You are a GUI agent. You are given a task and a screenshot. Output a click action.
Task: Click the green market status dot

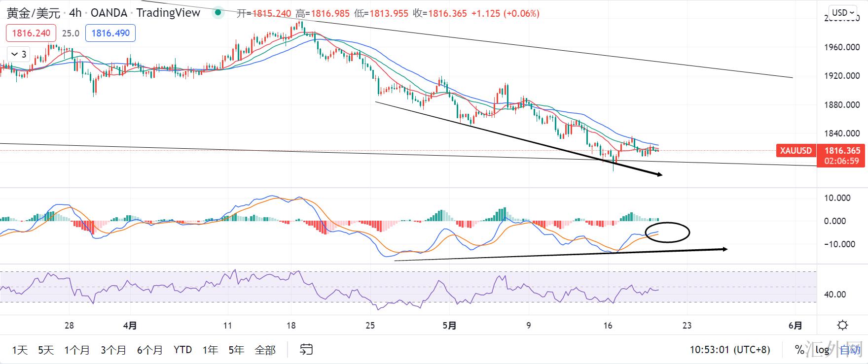coord(217,13)
